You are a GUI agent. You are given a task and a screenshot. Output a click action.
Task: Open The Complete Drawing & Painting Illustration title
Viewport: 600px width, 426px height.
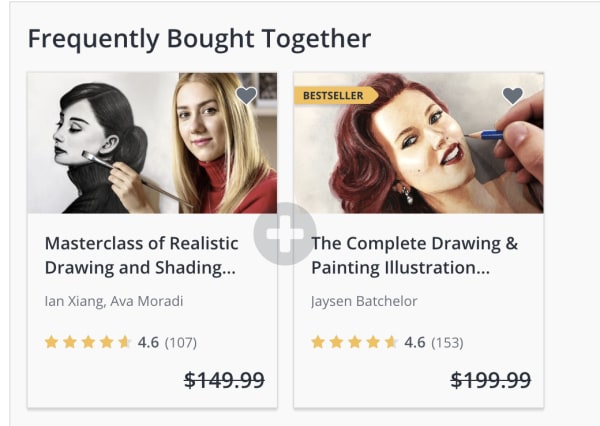[414, 255]
